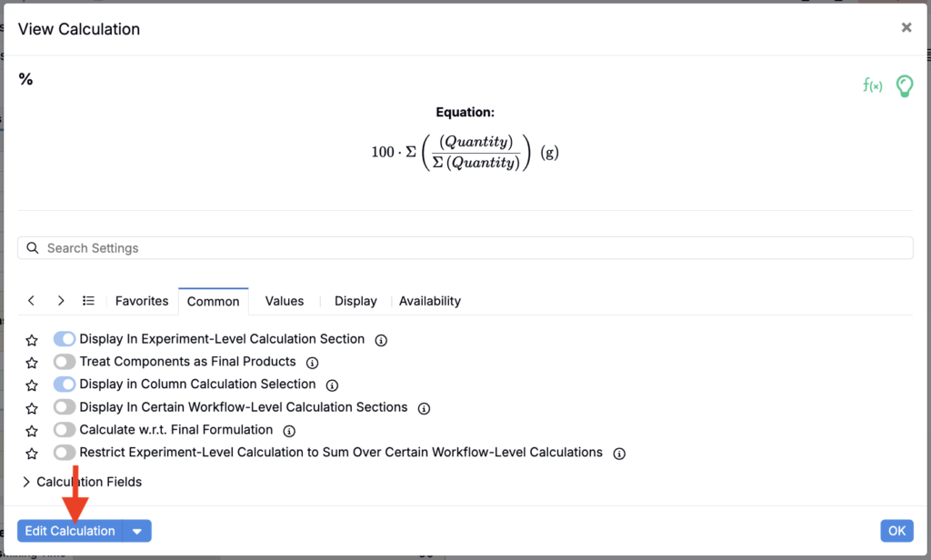Open the f(x) formula icon

point(872,86)
